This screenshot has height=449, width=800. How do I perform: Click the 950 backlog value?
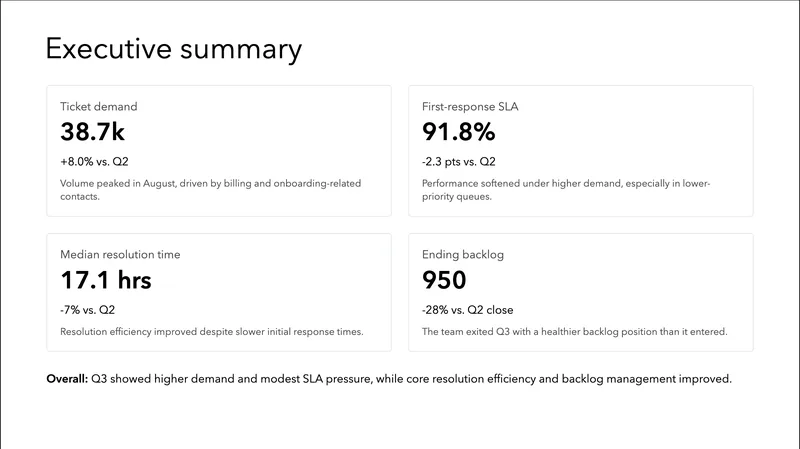coord(444,280)
